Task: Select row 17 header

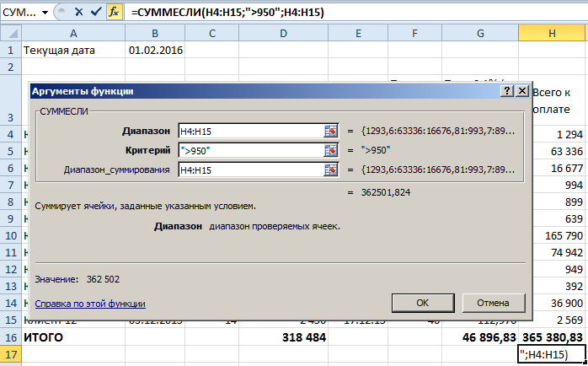Action: [10, 354]
